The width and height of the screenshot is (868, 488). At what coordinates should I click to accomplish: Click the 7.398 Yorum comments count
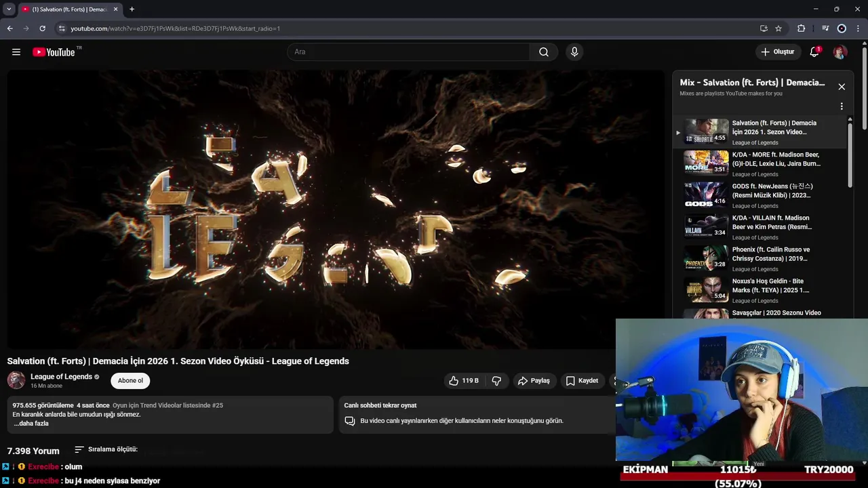click(33, 451)
